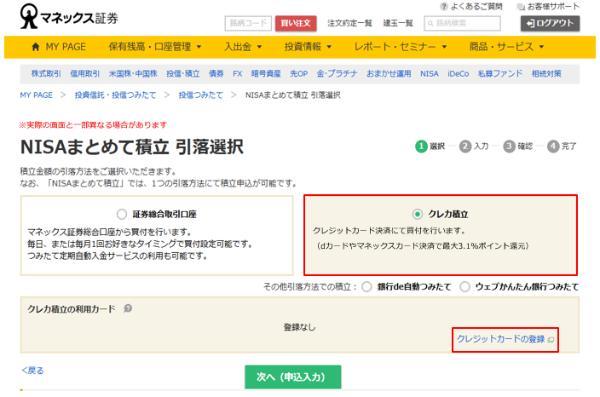Image resolution: width=600 pixels, height=397 pixels.
Task: Open 米国株・中国株 in the sub navigation
Action: coord(133,74)
